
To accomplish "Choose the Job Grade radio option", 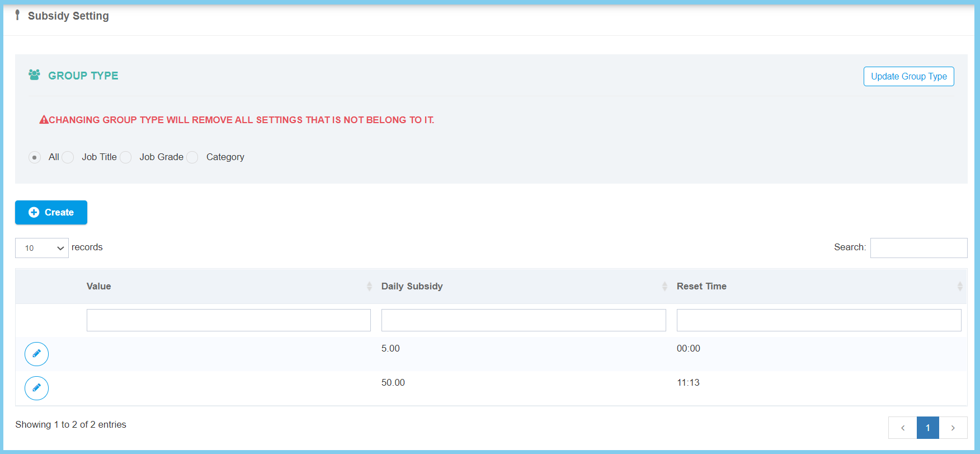I will pos(126,157).
